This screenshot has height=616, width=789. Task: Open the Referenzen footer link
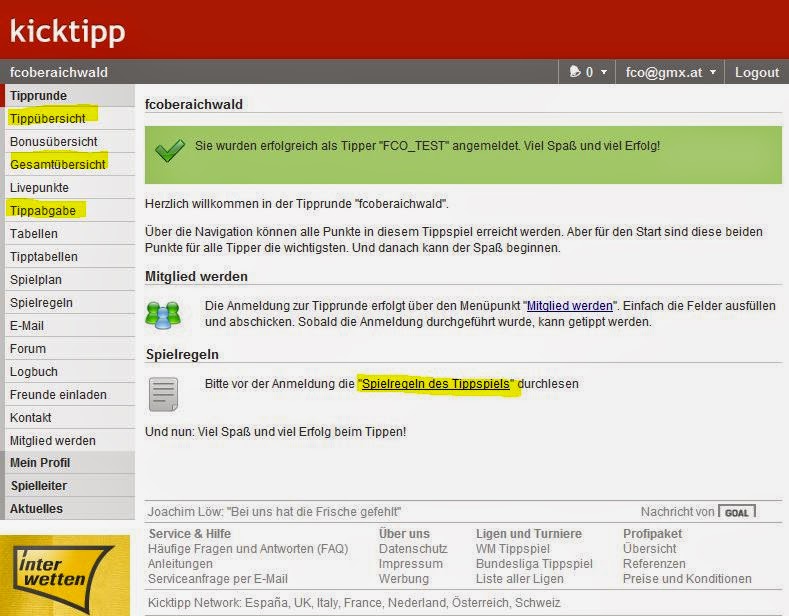tap(654, 564)
